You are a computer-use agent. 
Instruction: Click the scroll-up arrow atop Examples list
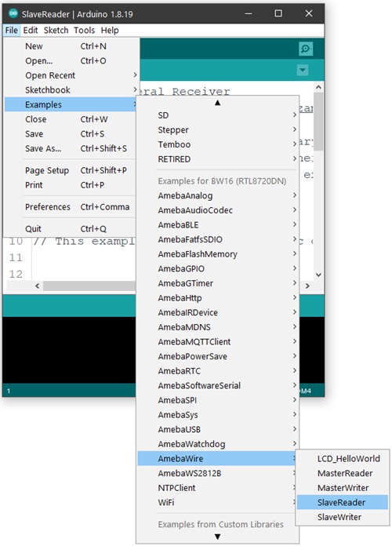[x=218, y=102]
